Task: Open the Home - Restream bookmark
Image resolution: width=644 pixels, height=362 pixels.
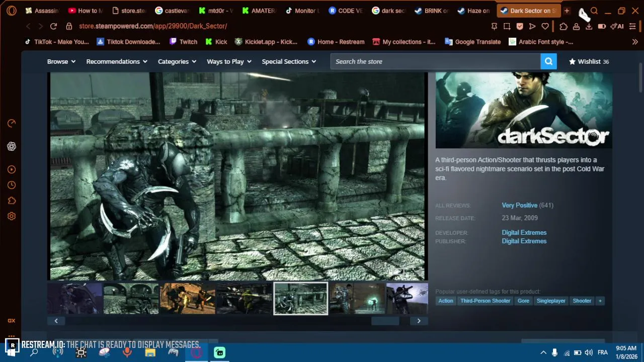Action: [x=336, y=42]
